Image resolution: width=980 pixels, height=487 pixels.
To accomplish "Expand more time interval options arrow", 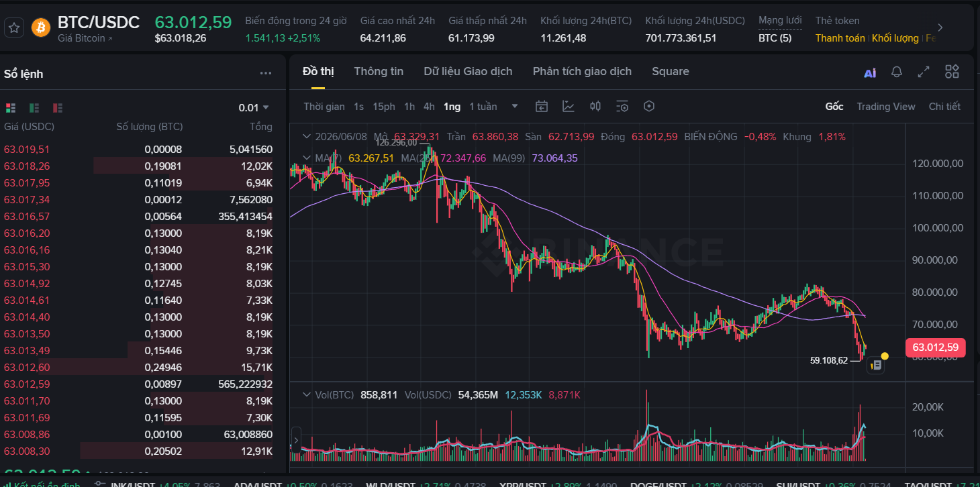I will tap(515, 106).
